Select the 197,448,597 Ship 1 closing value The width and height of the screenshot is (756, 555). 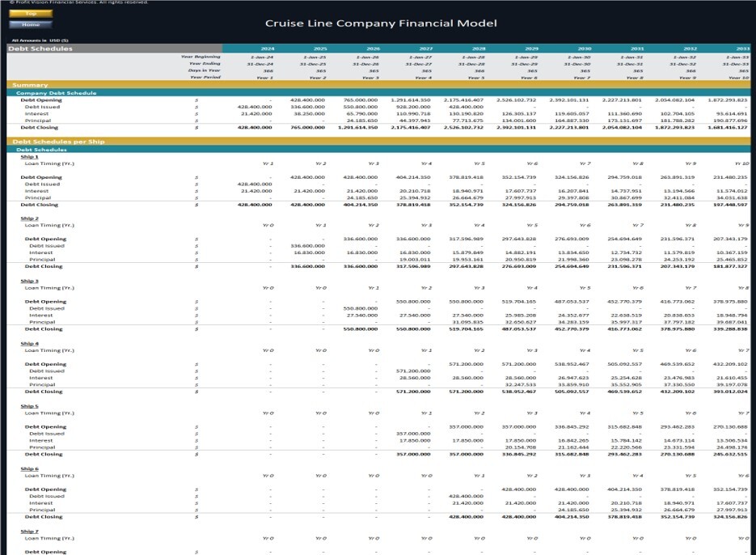730,205
